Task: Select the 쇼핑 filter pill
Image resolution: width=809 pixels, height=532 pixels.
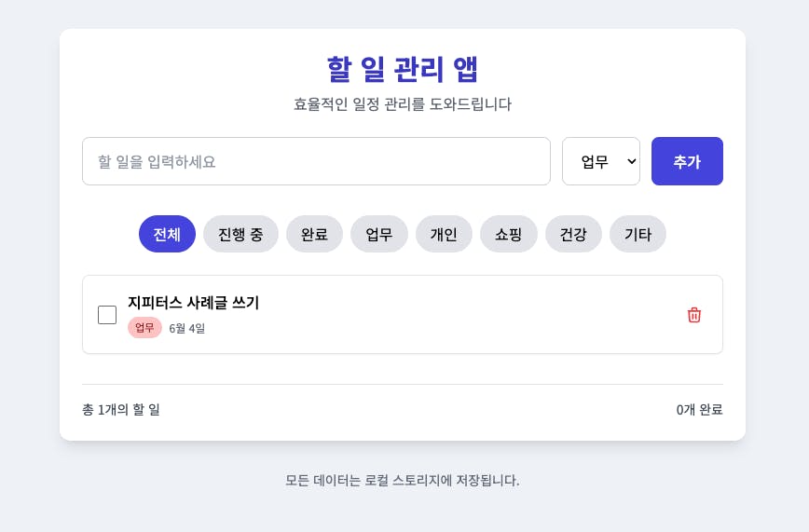Action: click(x=509, y=234)
